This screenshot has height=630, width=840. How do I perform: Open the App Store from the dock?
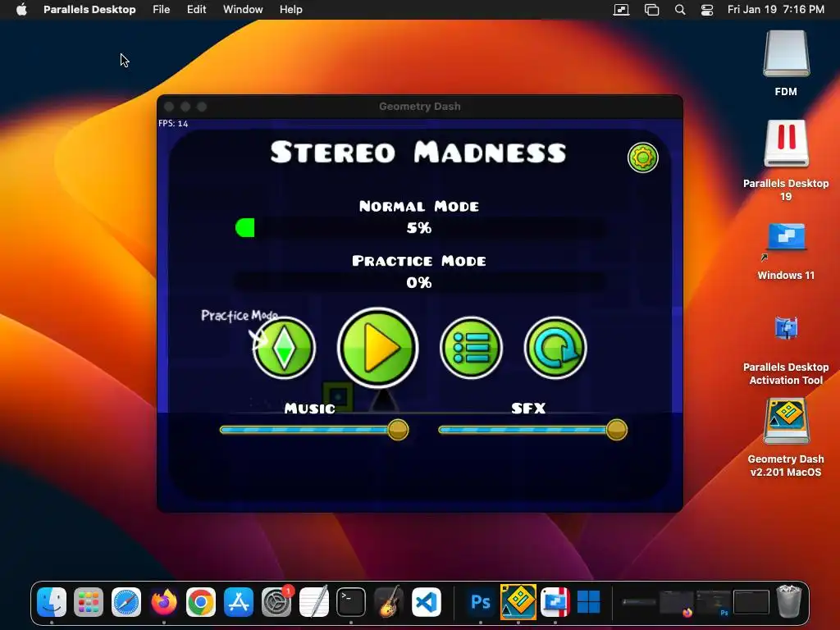pyautogui.click(x=239, y=602)
